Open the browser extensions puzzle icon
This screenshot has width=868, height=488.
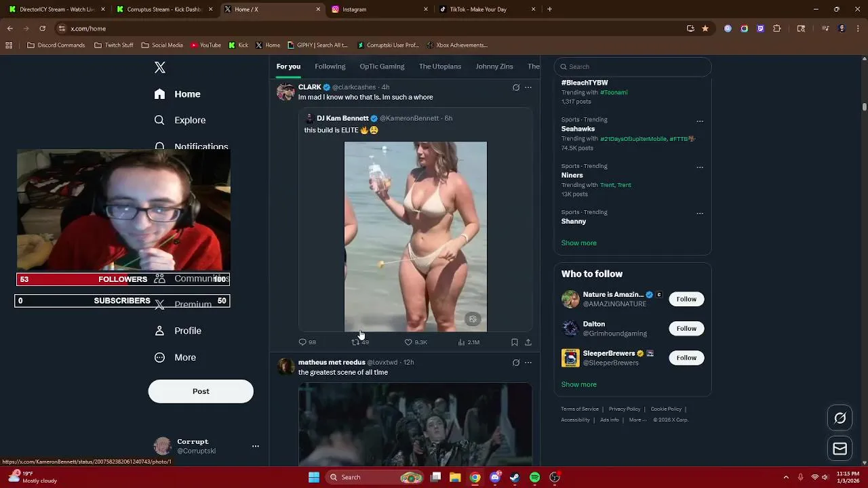[x=777, y=28]
